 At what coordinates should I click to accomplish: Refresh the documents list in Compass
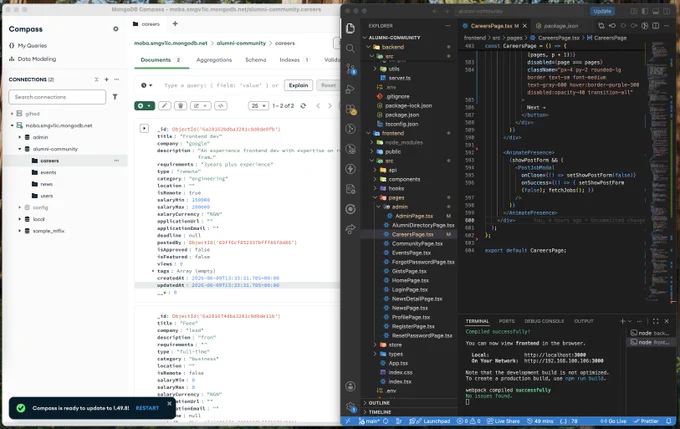click(x=303, y=106)
